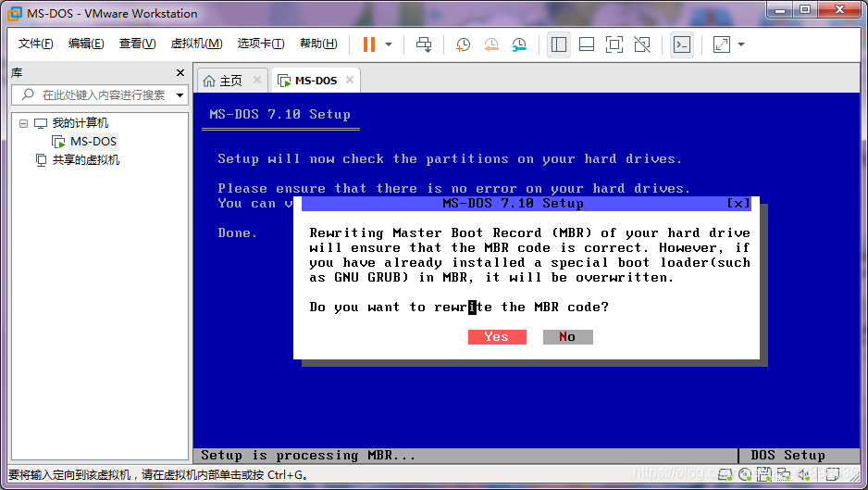Click the network adapter status icon
868x490 pixels.
point(783,474)
